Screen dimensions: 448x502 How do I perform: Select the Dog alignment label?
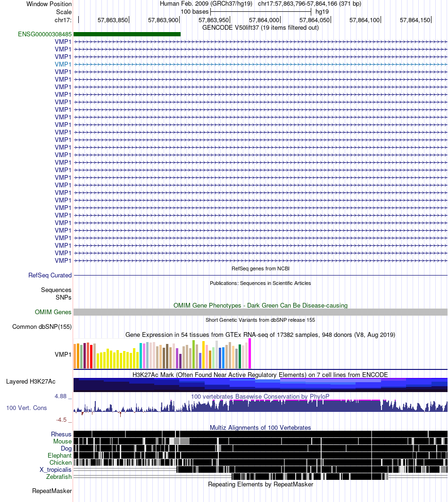click(x=66, y=449)
